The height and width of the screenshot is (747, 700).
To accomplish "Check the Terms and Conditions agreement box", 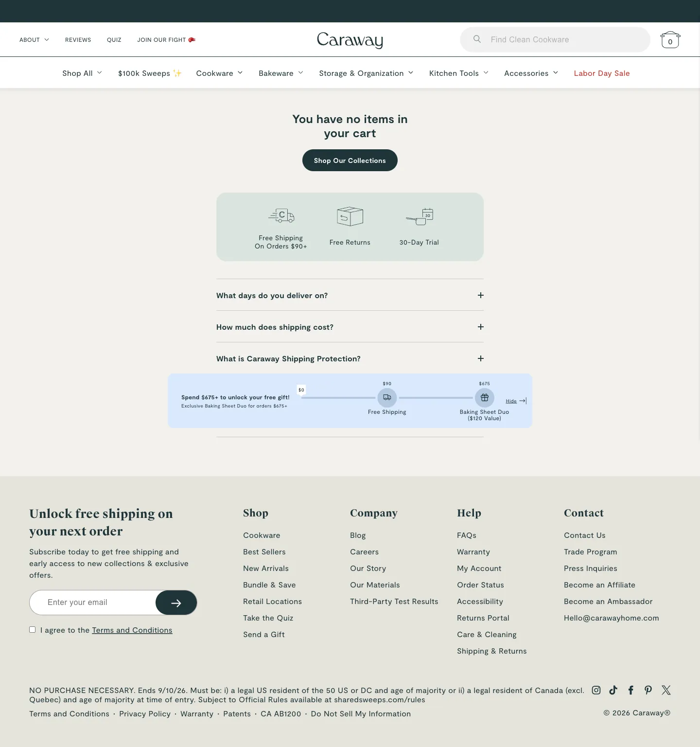I will (33, 630).
